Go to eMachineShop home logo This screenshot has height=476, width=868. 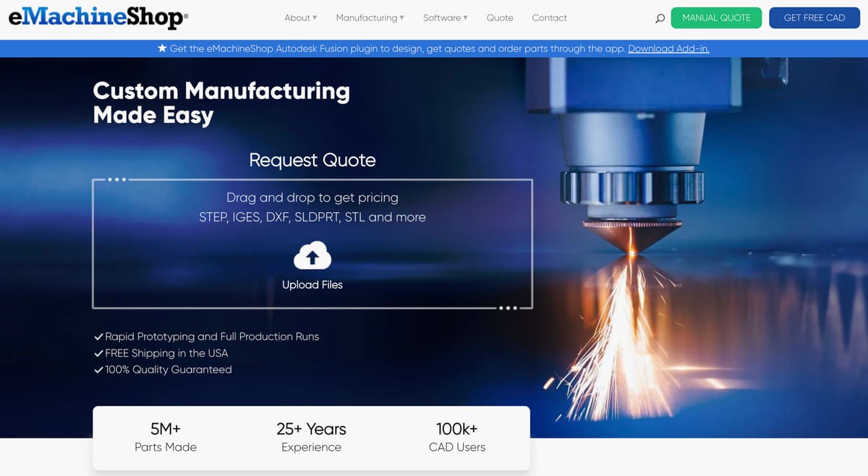click(98, 18)
